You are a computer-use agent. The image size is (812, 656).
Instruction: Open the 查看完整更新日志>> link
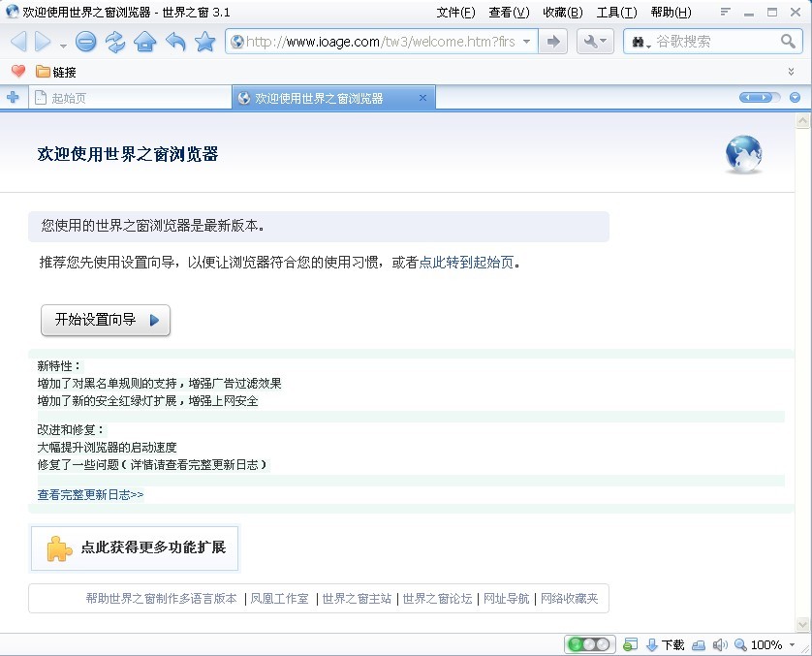[91, 495]
